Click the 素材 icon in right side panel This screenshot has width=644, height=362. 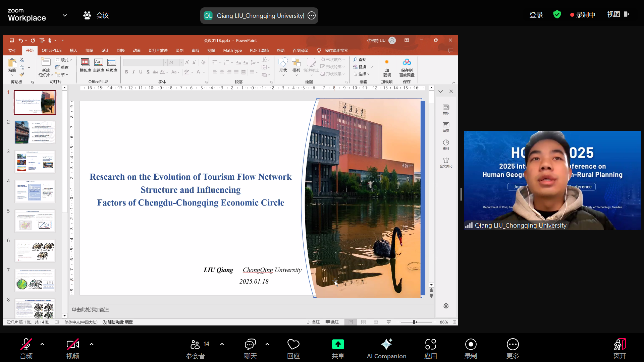tap(446, 144)
